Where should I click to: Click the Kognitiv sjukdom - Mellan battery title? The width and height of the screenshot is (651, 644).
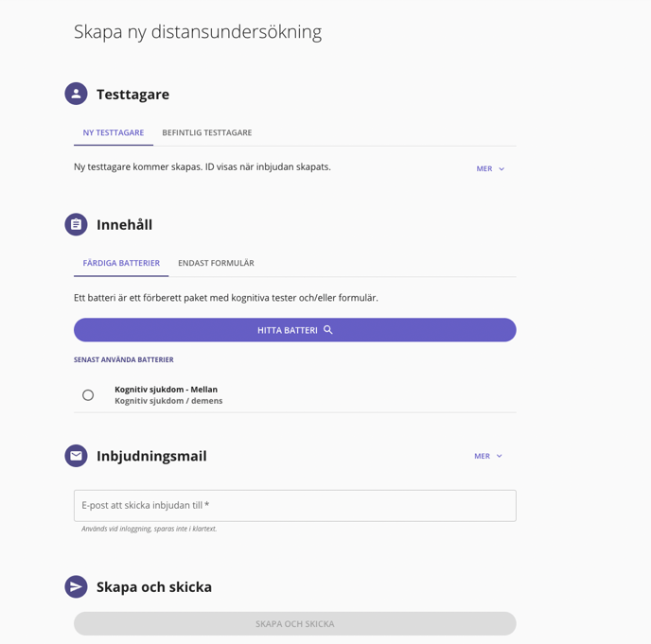pos(167,390)
